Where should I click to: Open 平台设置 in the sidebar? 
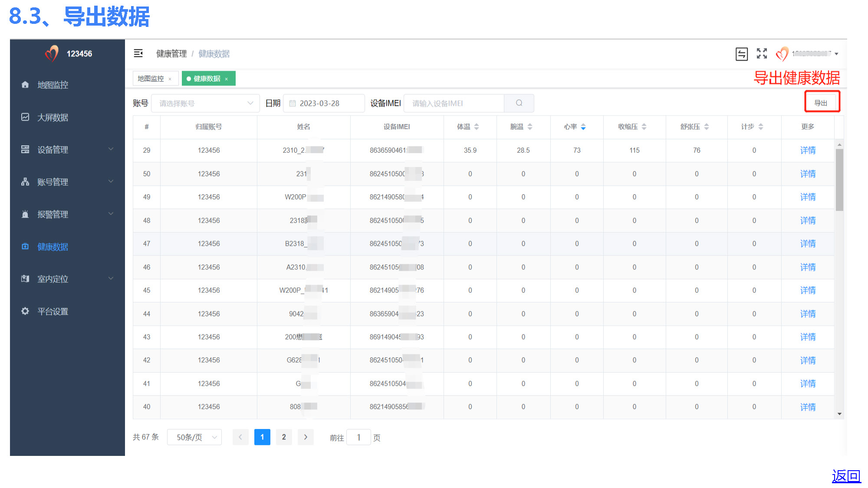pyautogui.click(x=67, y=311)
